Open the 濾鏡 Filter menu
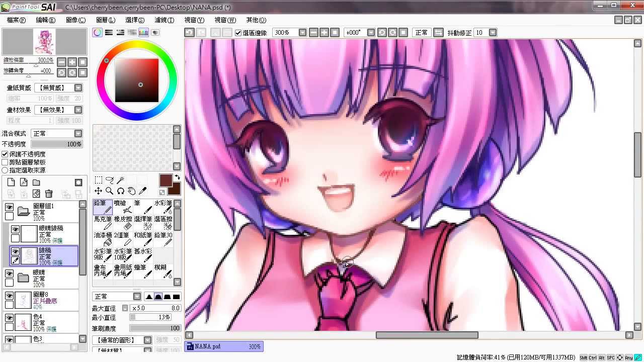Image resolution: width=644 pixels, height=362 pixels. tap(165, 20)
